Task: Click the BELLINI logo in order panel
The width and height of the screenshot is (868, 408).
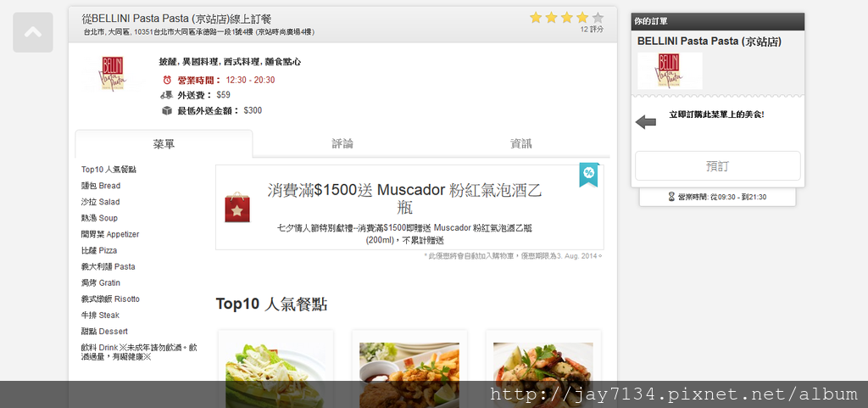Action: point(670,70)
